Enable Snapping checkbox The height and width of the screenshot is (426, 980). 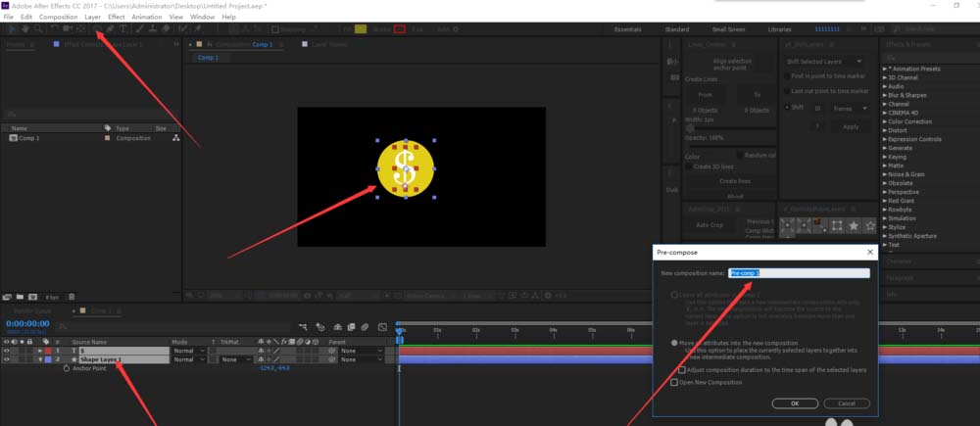point(275,28)
